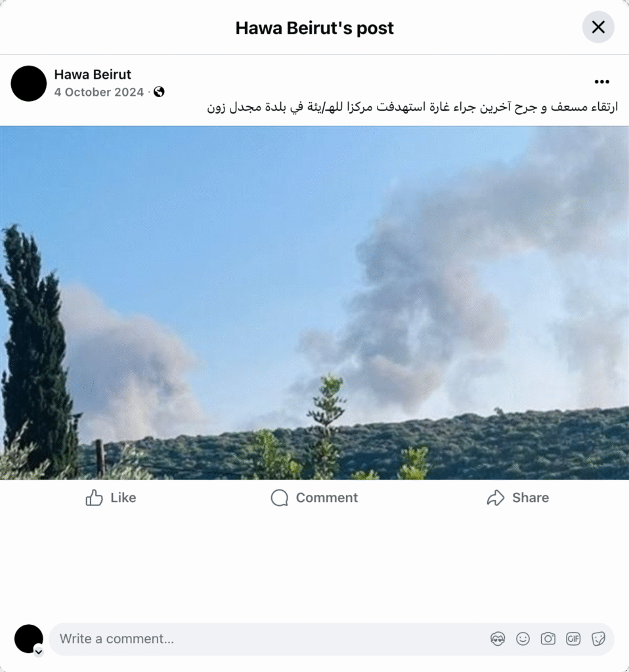Expand the commenter identity switcher arrow
Viewport: 629px width, 672px height.
click(x=39, y=652)
